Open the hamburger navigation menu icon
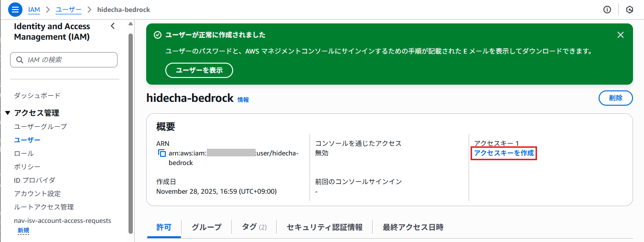Viewport: 644px width, 242px height. [15, 10]
